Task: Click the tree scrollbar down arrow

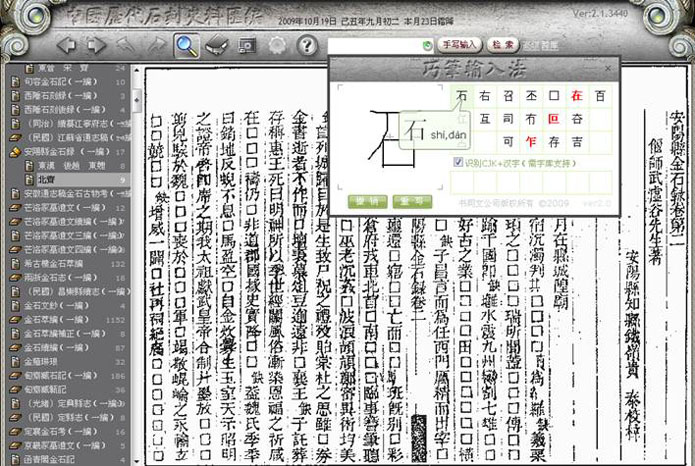Action: point(137,462)
